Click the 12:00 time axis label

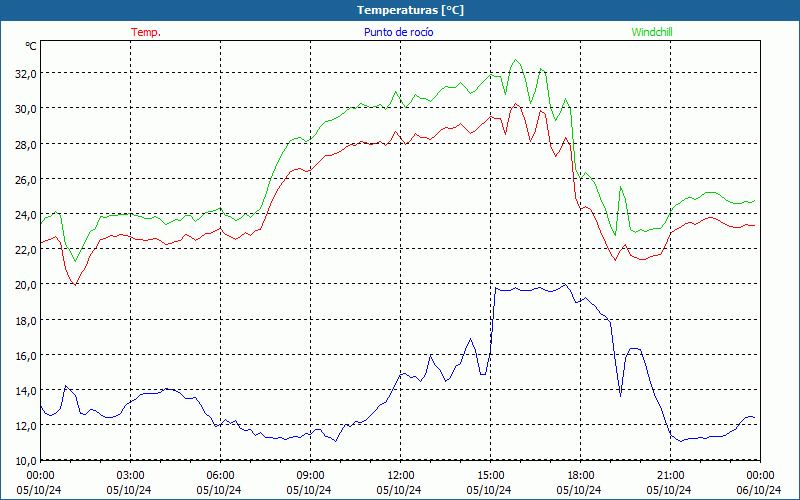pos(401,476)
